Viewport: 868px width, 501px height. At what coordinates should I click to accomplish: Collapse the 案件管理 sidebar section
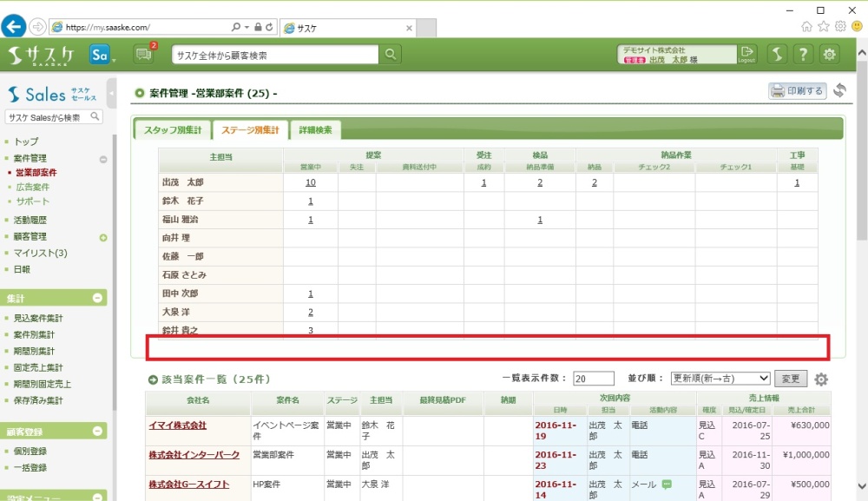point(103,159)
